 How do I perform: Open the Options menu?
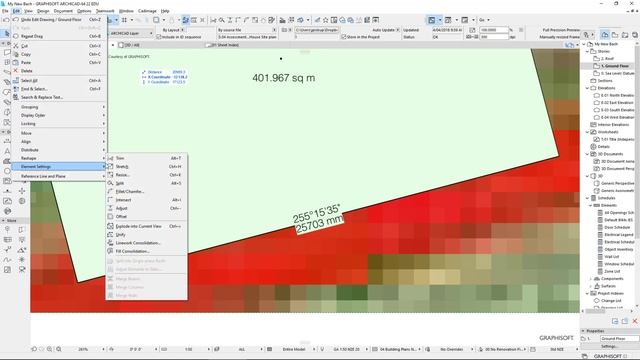tap(84, 11)
